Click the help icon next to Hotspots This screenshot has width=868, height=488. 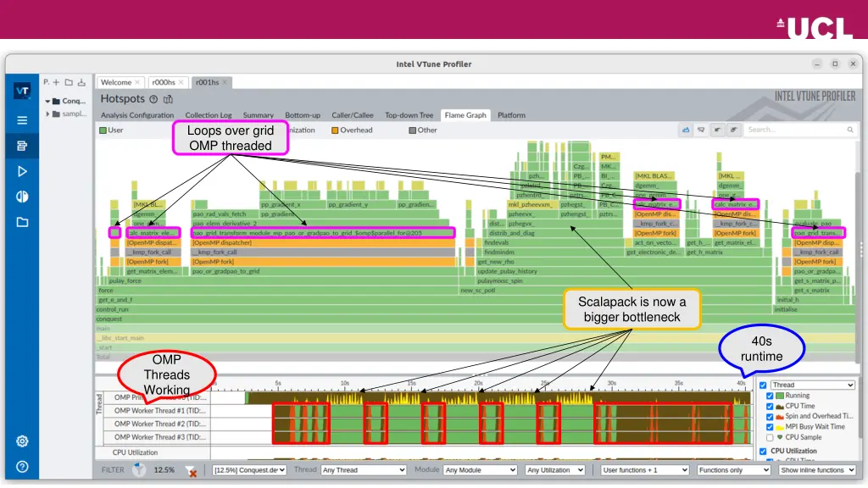tap(153, 100)
